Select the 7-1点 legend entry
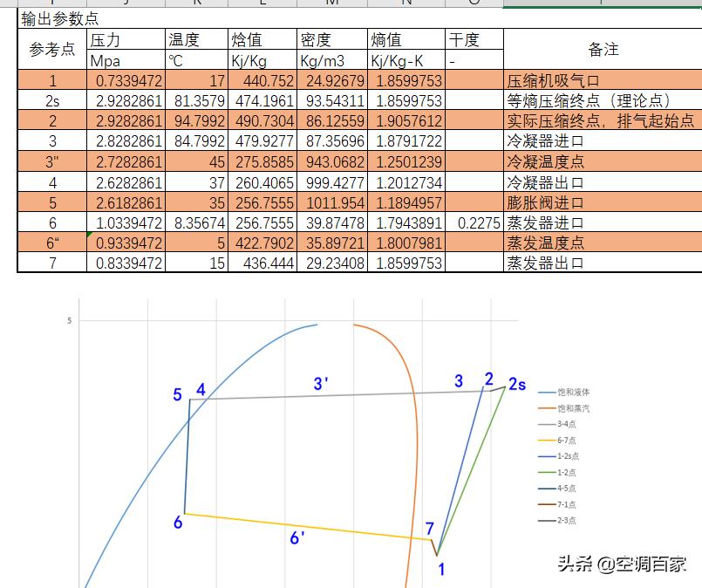Screen dimensions: 702x588 click(x=558, y=503)
